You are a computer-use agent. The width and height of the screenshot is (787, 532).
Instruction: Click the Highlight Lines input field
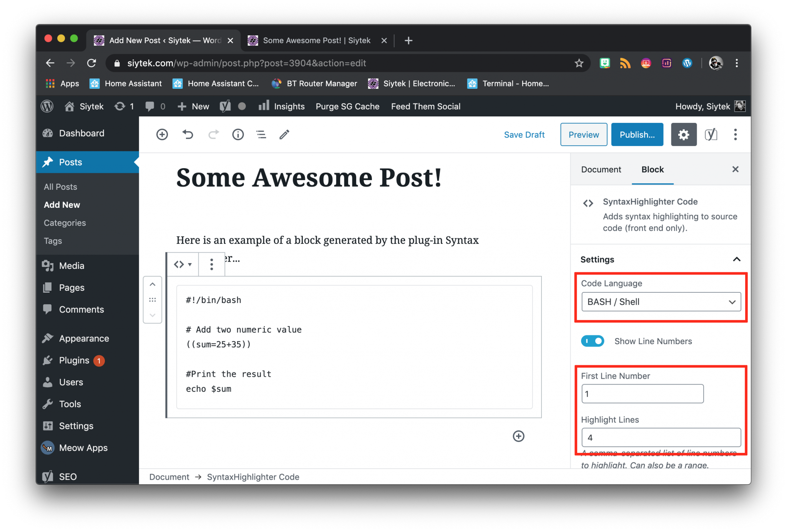(x=661, y=438)
